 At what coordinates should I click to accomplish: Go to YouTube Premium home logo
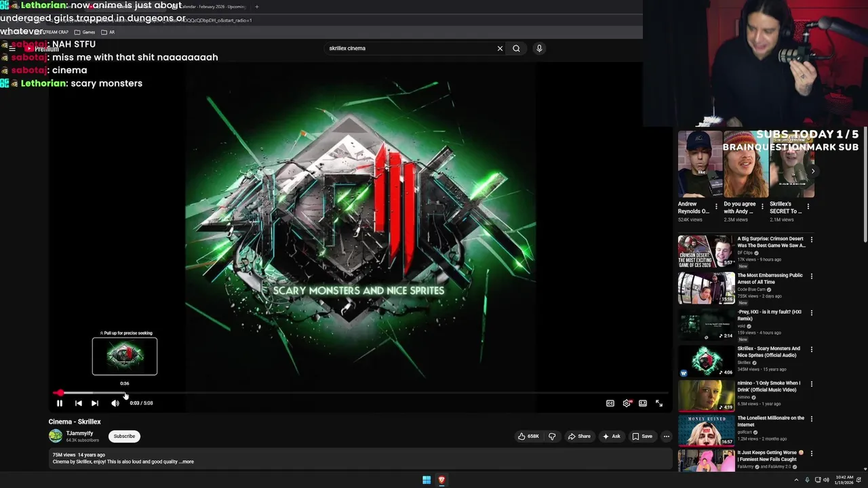tap(42, 49)
